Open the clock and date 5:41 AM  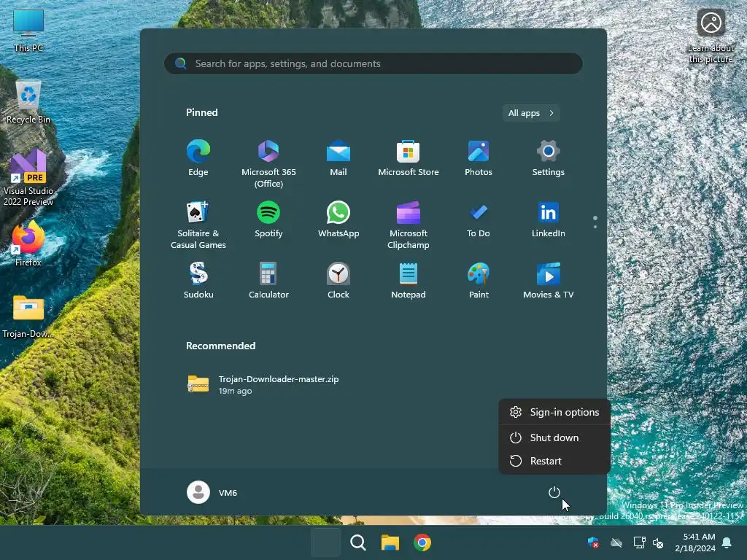695,542
